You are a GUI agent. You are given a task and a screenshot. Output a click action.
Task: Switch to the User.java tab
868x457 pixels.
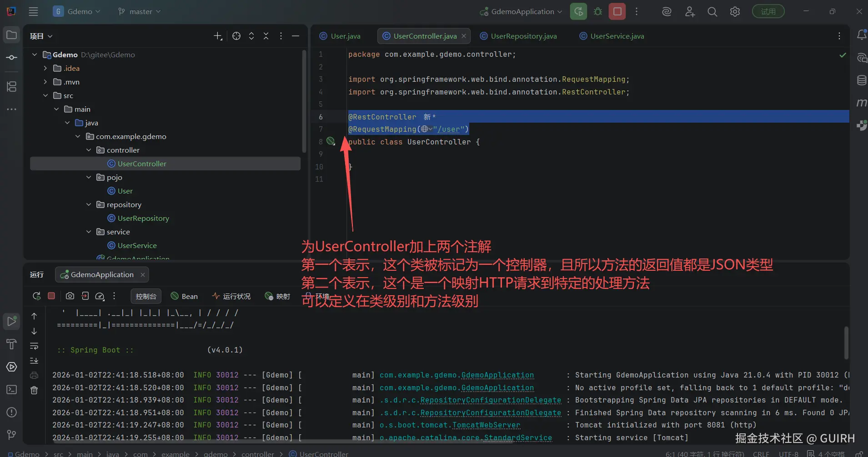pyautogui.click(x=340, y=36)
